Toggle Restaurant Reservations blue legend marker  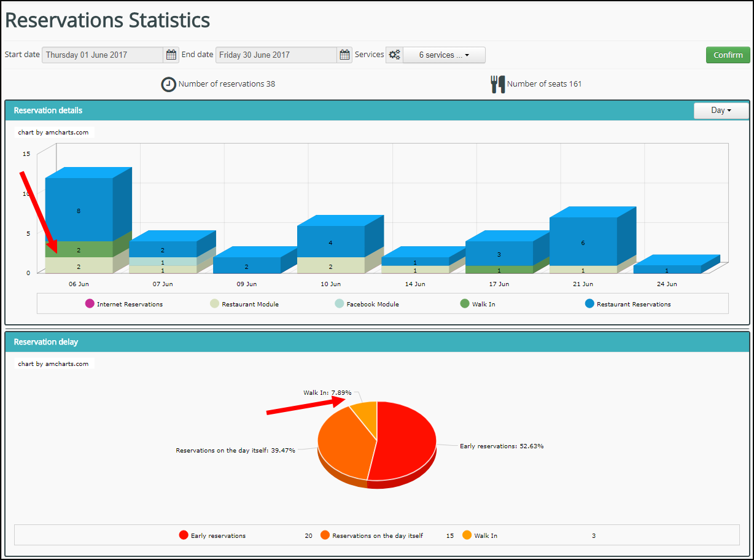click(589, 304)
